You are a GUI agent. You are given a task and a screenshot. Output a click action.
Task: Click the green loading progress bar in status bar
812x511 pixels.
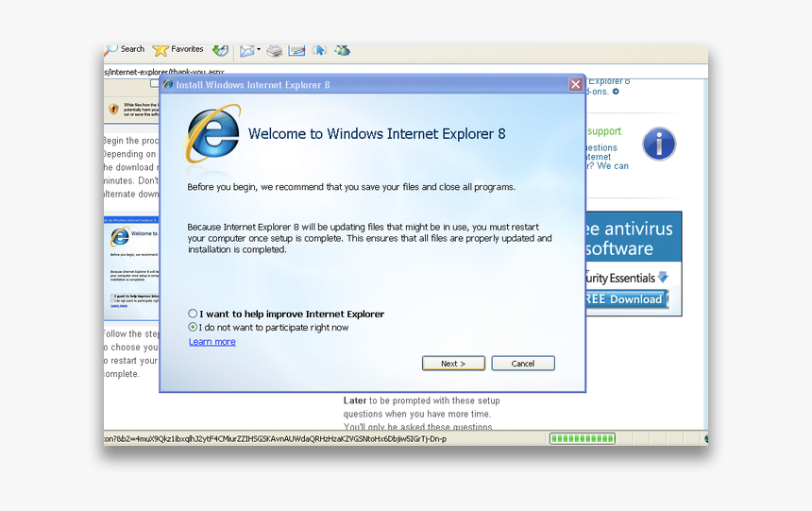tap(583, 438)
